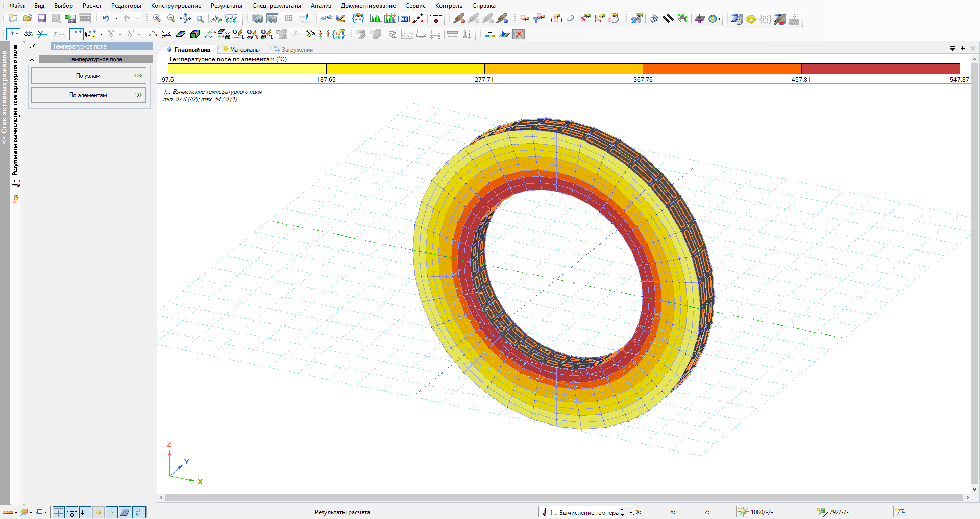This screenshot has width=980, height=519.
Task: Click the camera screenshot icon
Action: tap(258, 19)
